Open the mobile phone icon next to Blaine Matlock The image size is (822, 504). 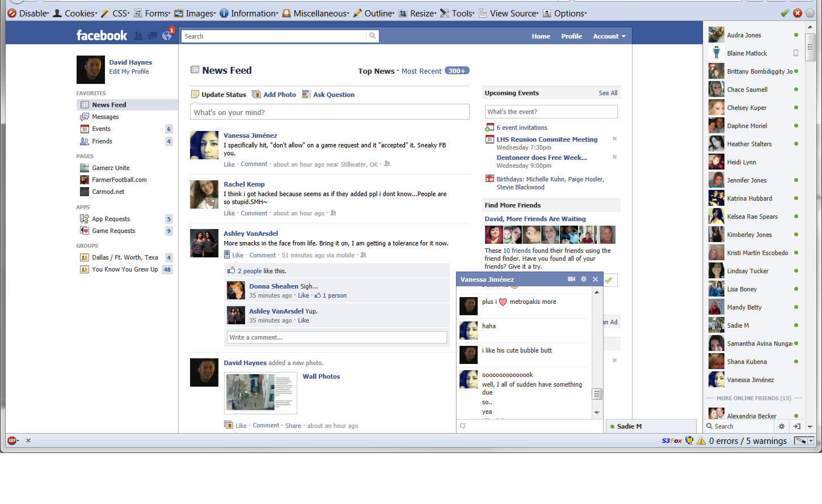tap(796, 53)
